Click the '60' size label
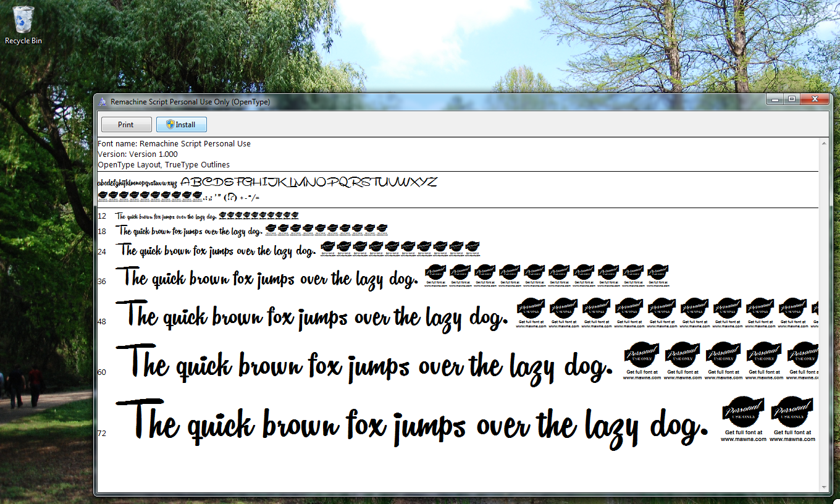 (x=102, y=372)
